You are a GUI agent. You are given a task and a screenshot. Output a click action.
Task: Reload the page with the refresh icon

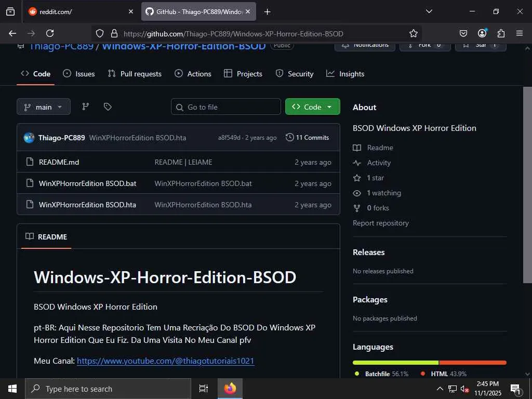(50, 33)
